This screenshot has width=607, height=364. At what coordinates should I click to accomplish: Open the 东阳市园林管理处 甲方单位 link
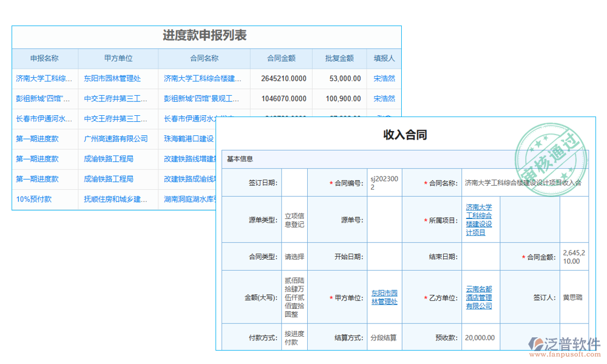pyautogui.click(x=384, y=297)
